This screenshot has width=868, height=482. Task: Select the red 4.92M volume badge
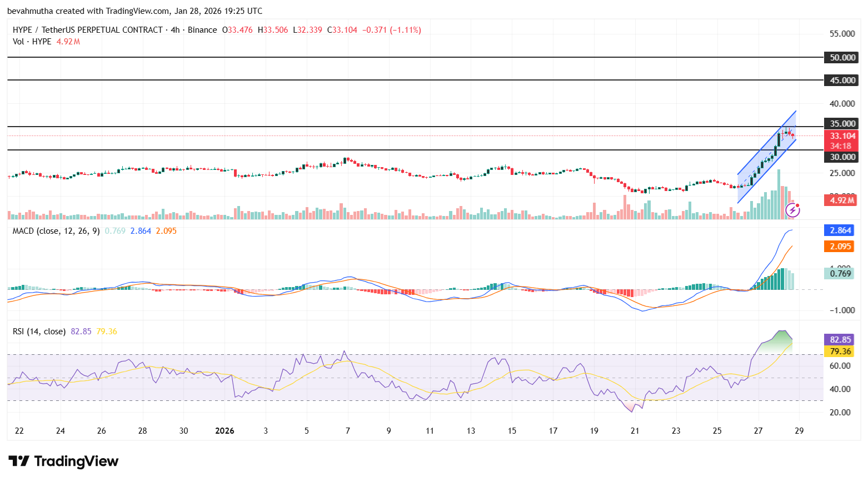pyautogui.click(x=840, y=200)
